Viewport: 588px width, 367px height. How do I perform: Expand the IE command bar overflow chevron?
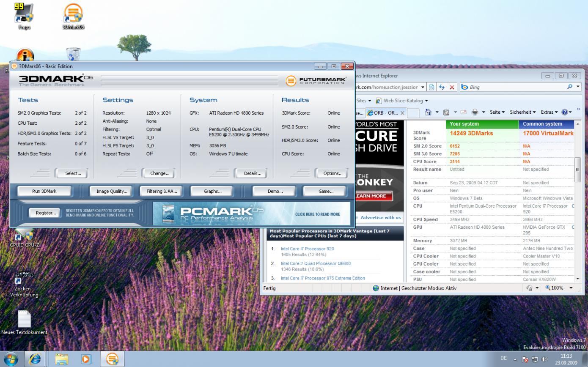(x=578, y=110)
